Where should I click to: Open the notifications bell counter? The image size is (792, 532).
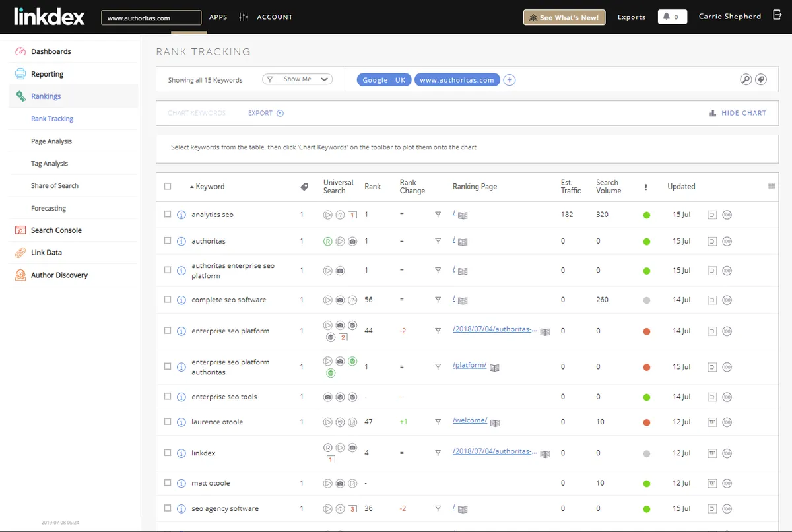tap(672, 17)
